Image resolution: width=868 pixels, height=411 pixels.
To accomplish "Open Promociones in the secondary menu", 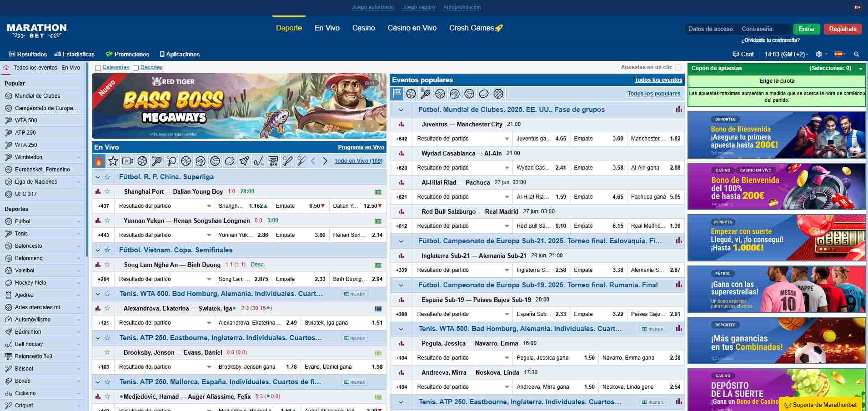I will pyautogui.click(x=127, y=54).
